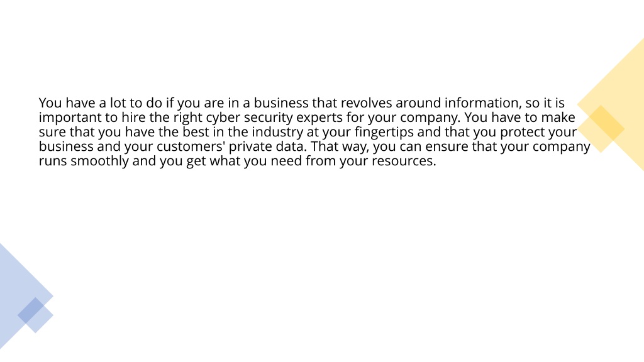The width and height of the screenshot is (644, 362).
Task: Click the word "smoothly" in last line
Action: [x=100, y=162]
